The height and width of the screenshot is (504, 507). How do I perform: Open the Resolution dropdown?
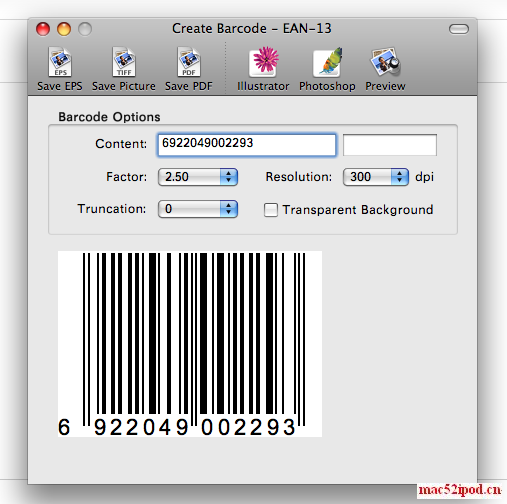click(376, 177)
